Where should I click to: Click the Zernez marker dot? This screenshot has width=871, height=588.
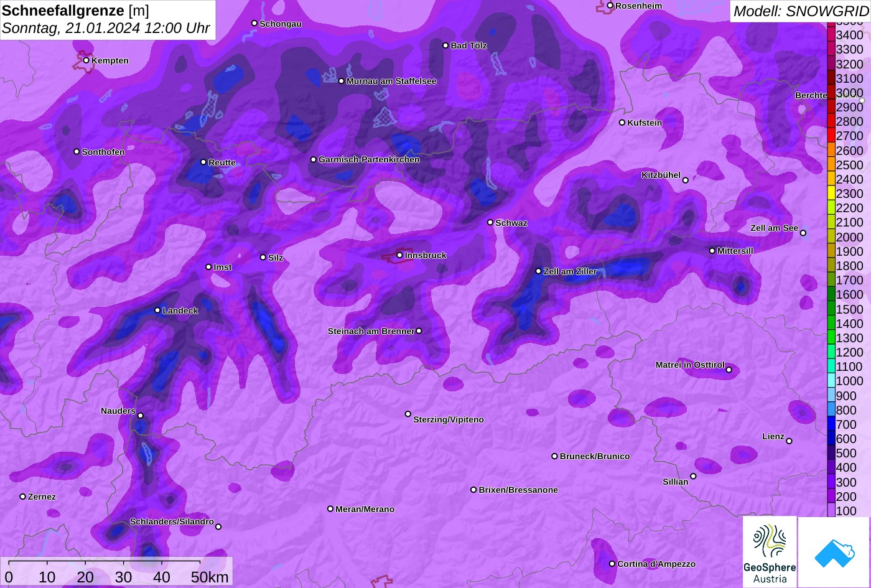pos(23,497)
